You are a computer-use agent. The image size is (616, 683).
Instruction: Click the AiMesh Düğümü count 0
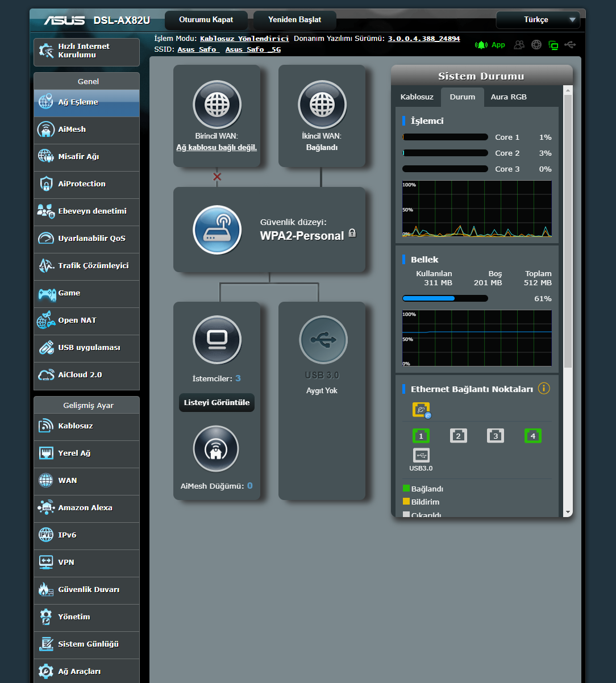pos(250,486)
